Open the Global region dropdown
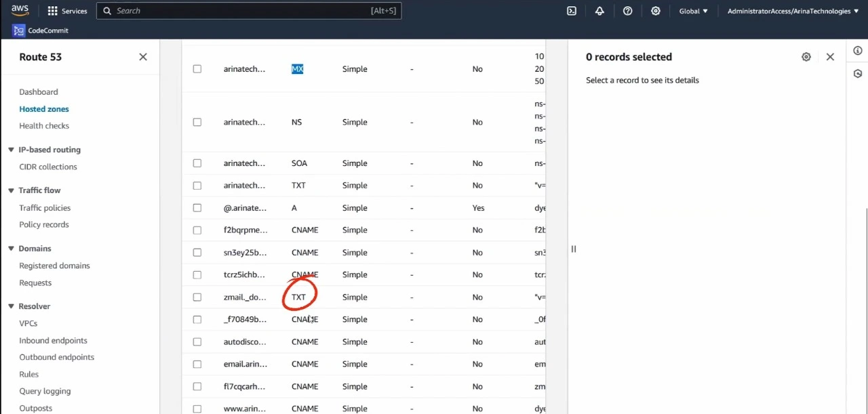This screenshot has width=868, height=414. tap(693, 11)
